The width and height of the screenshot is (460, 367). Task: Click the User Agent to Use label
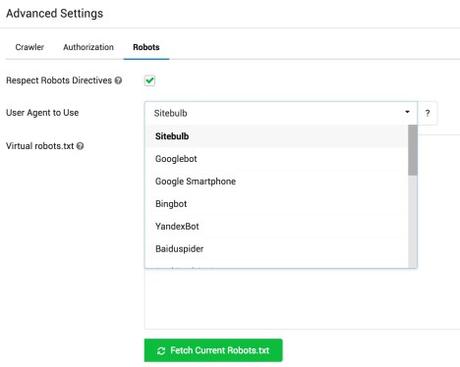(42, 113)
